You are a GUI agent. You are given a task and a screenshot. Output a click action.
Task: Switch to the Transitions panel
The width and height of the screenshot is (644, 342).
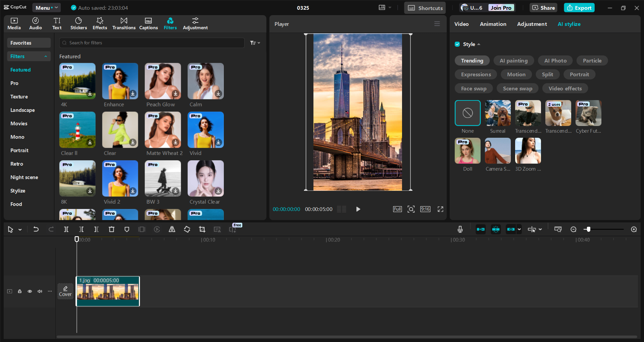(123, 23)
